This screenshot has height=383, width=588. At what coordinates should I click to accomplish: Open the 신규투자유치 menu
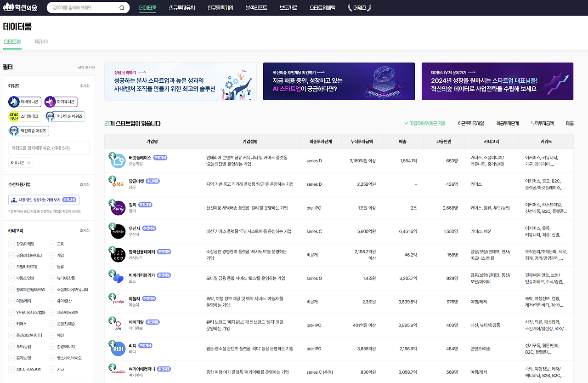(x=182, y=8)
